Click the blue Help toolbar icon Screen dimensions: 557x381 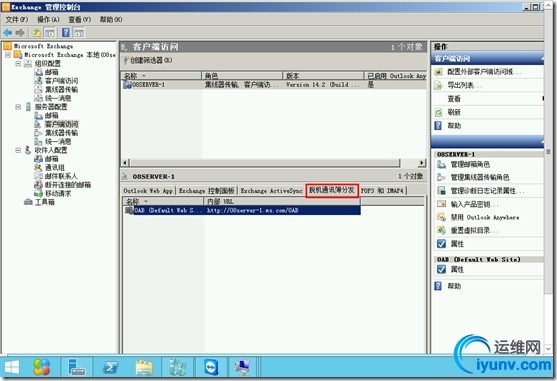[66, 33]
